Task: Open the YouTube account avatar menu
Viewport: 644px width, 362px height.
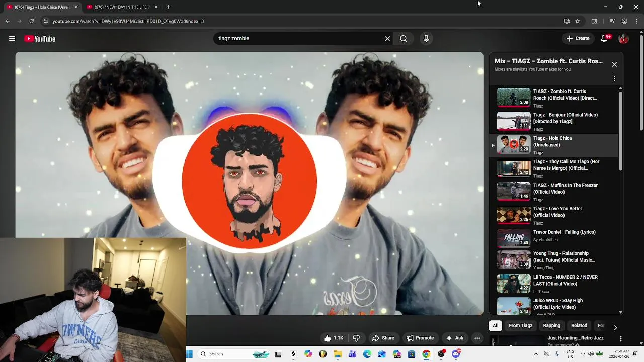Action: (x=624, y=39)
